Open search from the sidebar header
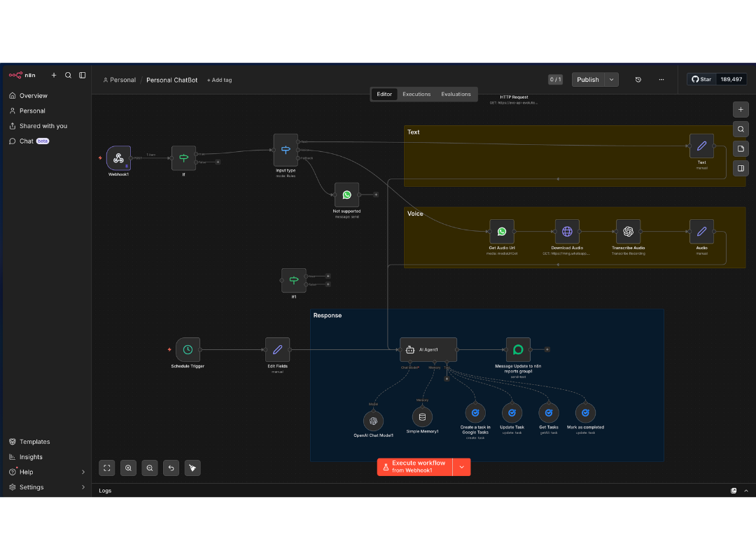The height and width of the screenshot is (560, 756). [68, 75]
